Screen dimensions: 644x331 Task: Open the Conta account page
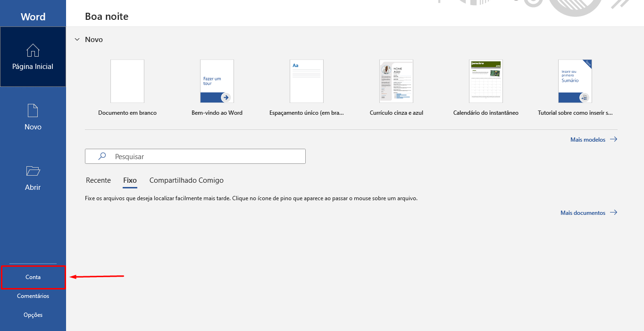33,277
